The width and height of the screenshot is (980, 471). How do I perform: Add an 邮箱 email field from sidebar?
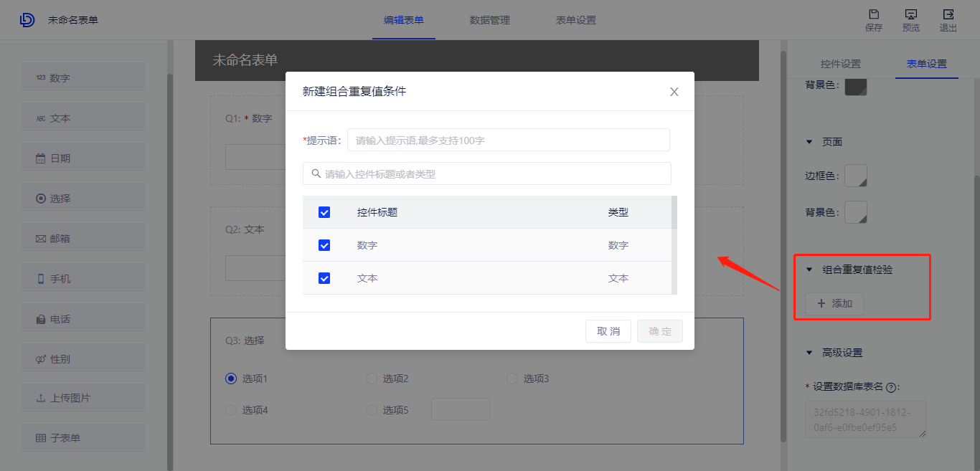click(83, 237)
